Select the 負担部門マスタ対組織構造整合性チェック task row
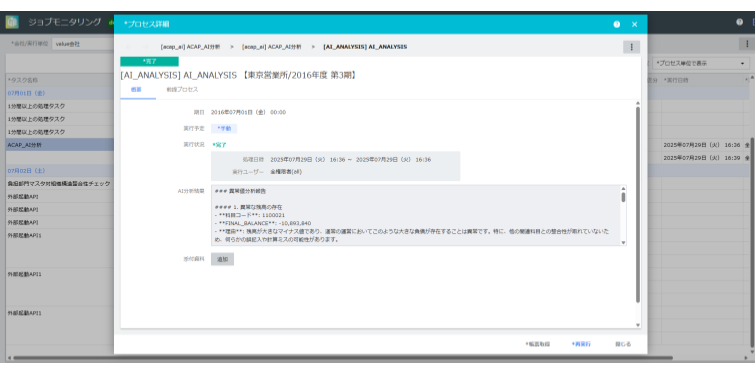 coord(60,183)
